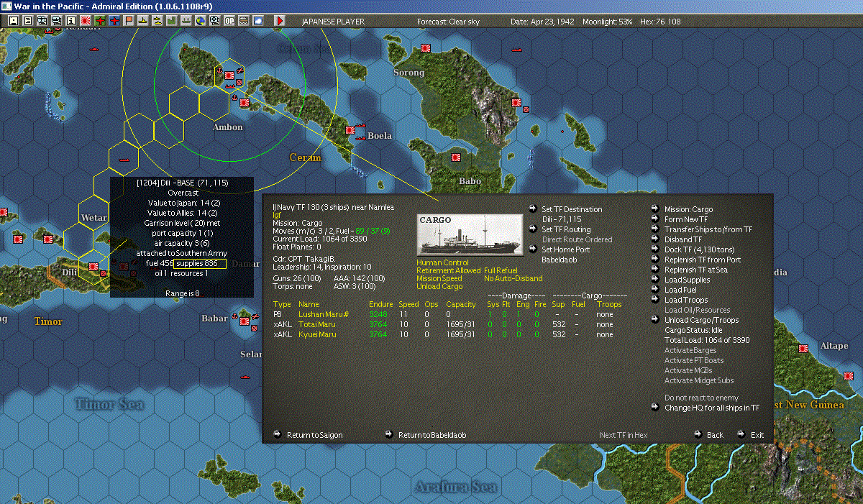The width and height of the screenshot is (863, 504).
Task: Click the 'i' information toolbar icon
Action: pyautogui.click(x=70, y=21)
